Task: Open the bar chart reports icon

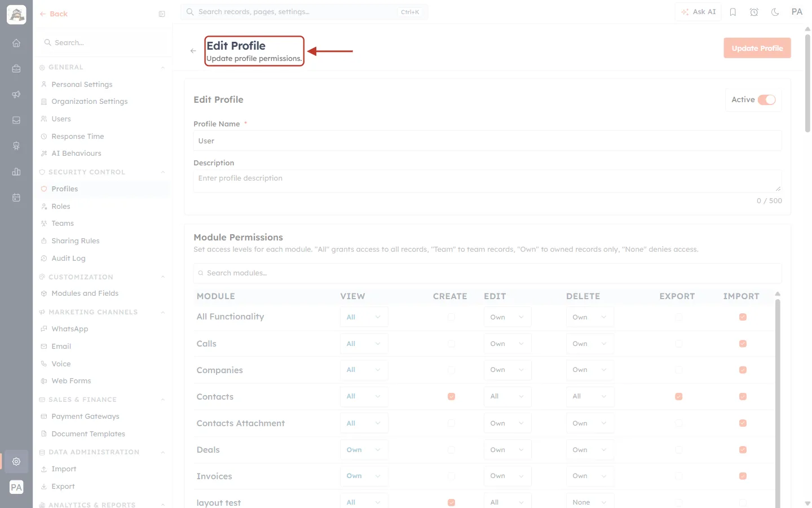Action: tap(16, 172)
